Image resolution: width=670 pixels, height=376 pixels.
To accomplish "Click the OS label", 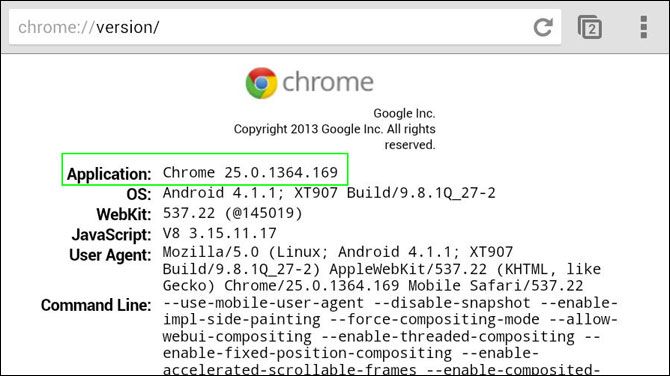I will [139, 194].
